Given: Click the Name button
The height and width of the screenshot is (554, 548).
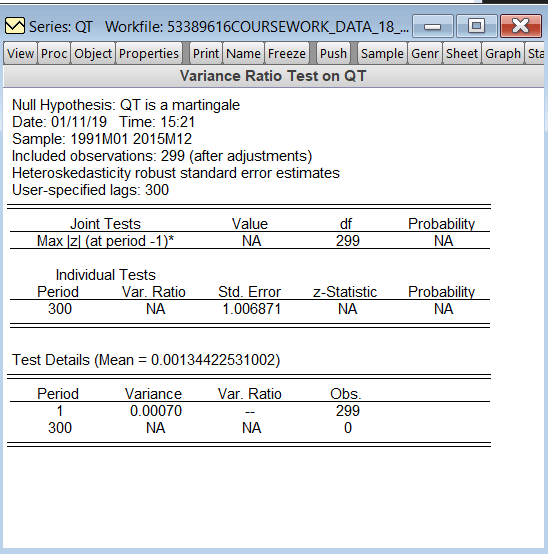Looking at the screenshot, I should click(243, 54).
